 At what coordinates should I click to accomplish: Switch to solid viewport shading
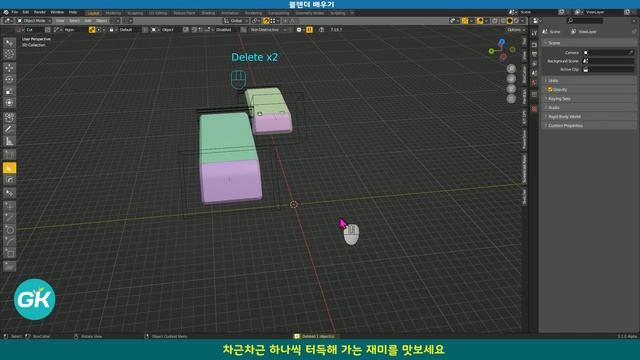[510, 21]
